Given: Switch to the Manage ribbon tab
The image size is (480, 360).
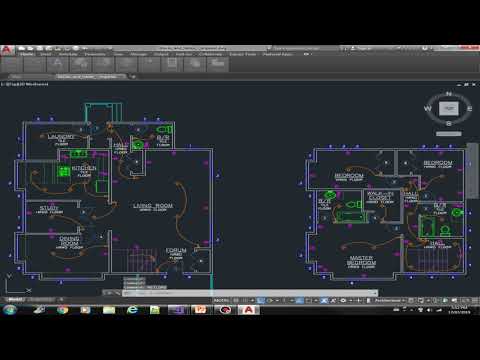Looking at the screenshot, I should (138, 54).
